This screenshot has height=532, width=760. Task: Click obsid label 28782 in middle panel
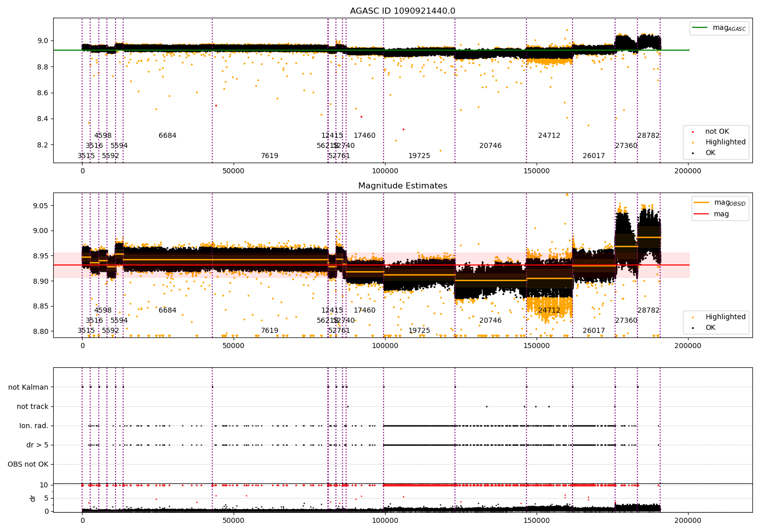tap(649, 311)
